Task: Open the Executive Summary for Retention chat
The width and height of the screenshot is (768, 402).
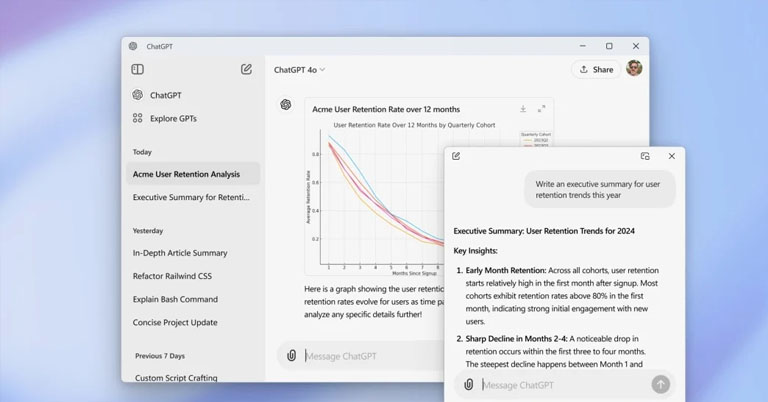Action: tap(191, 197)
